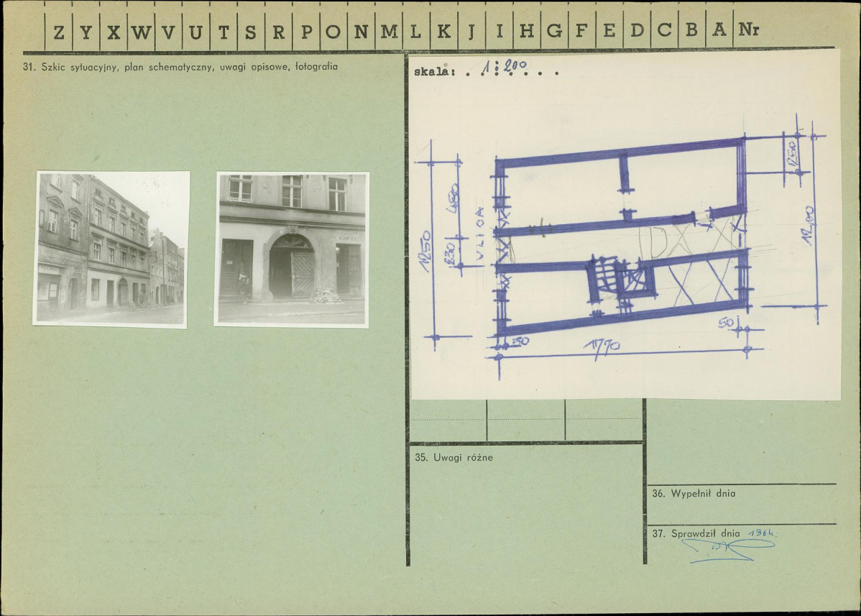Screen dimensions: 861x616
Task: Open the left street view photograph
Action: 111,249
